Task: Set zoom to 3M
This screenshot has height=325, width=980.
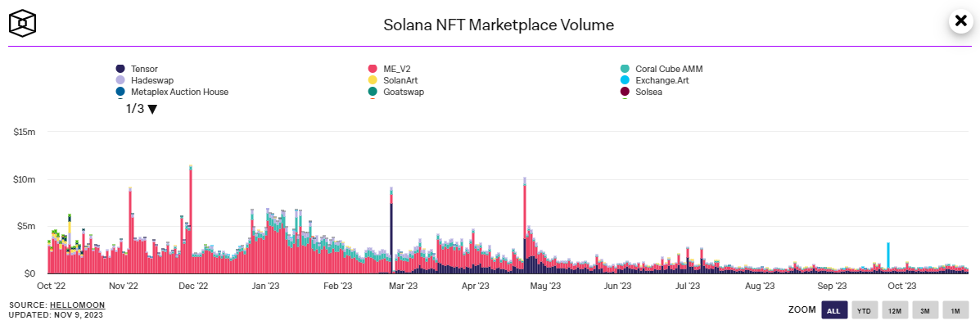Action: (926, 310)
